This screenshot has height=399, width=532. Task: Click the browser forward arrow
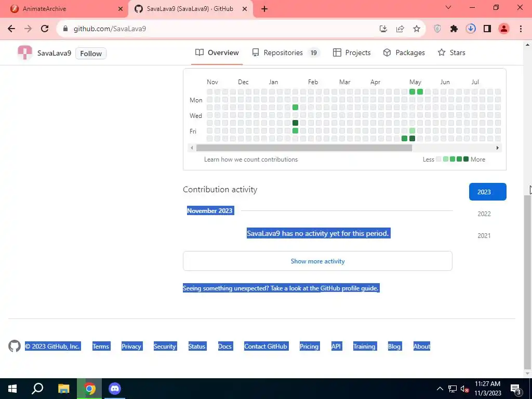click(x=28, y=29)
